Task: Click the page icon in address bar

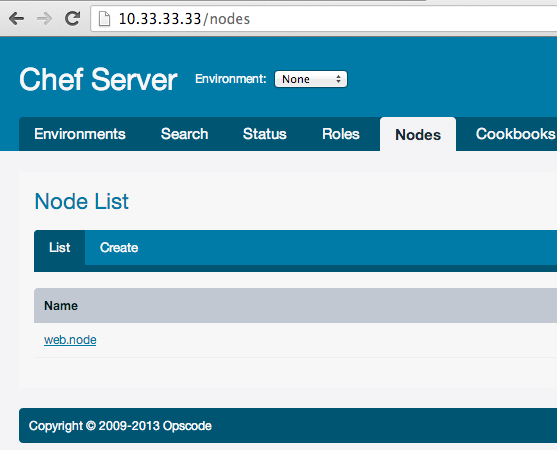Action: click(x=104, y=18)
